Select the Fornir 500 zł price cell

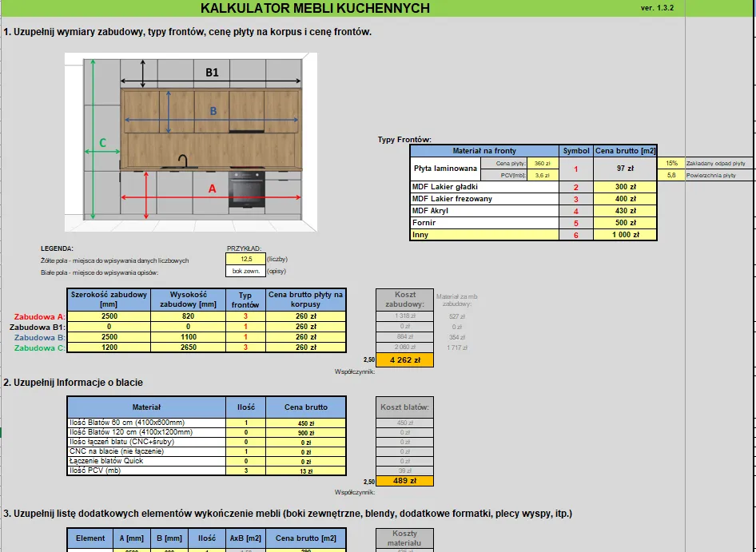click(625, 222)
